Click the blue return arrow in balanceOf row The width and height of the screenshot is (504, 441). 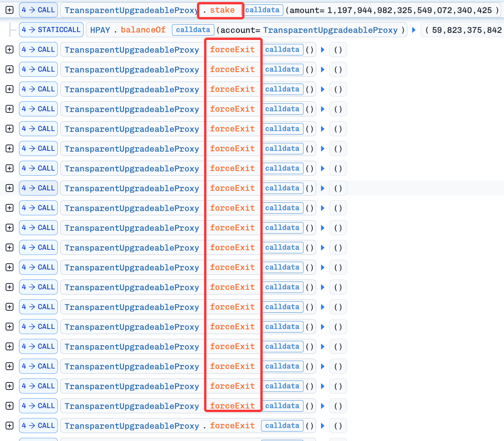pyautogui.click(x=414, y=30)
